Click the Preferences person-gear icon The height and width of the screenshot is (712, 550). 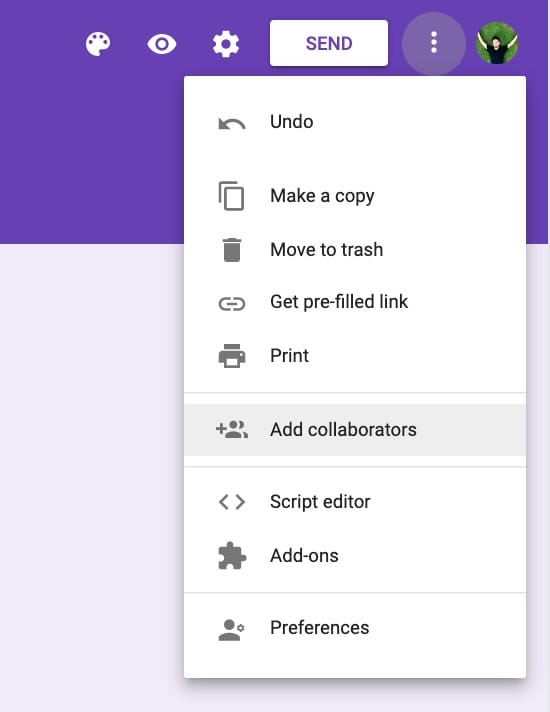[231, 630]
